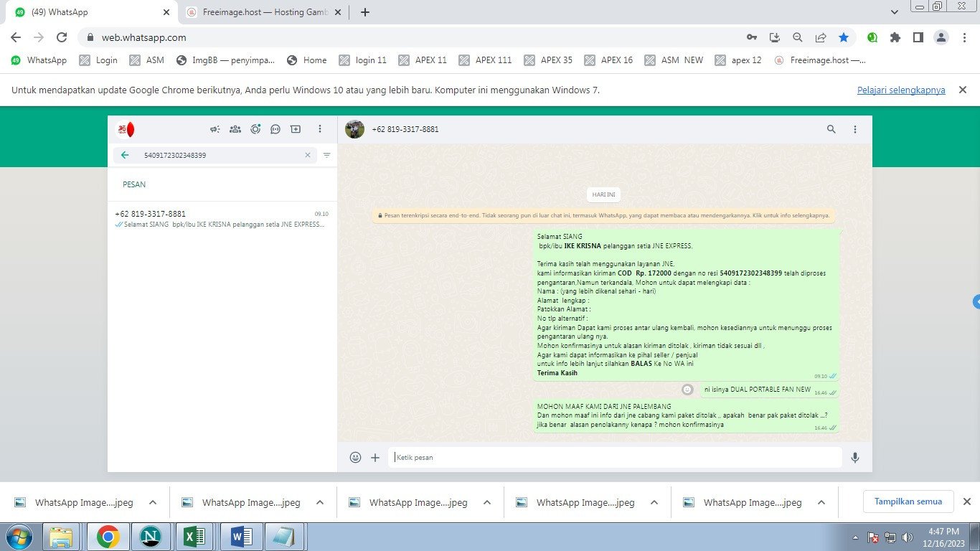The image size is (980, 551).
Task: Click the install app icon in address bar
Action: click(x=775, y=37)
